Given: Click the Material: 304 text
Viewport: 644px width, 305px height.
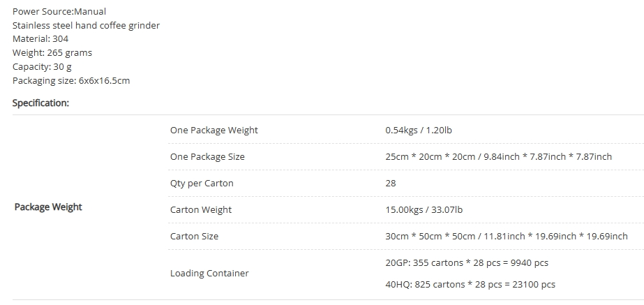Looking at the screenshot, I should [x=40, y=38].
